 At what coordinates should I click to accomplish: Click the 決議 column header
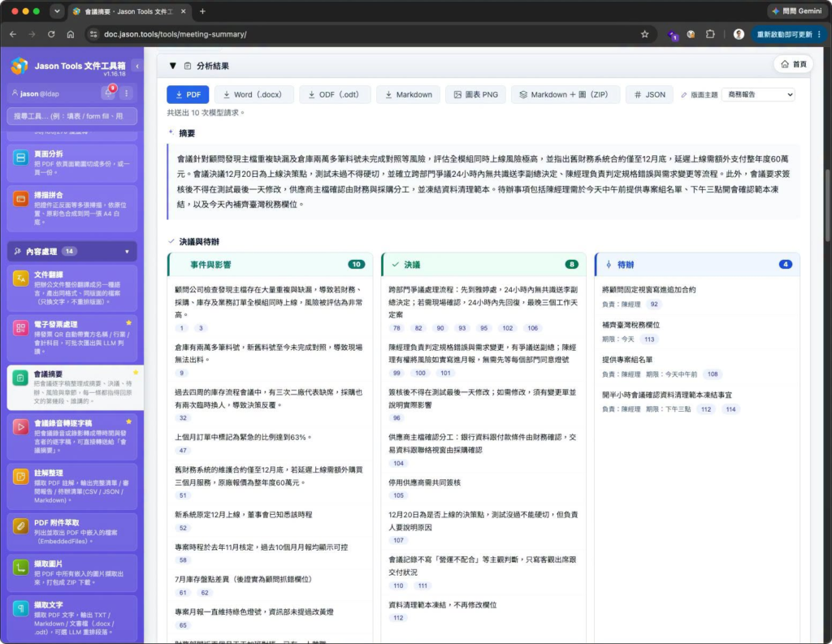point(483,264)
